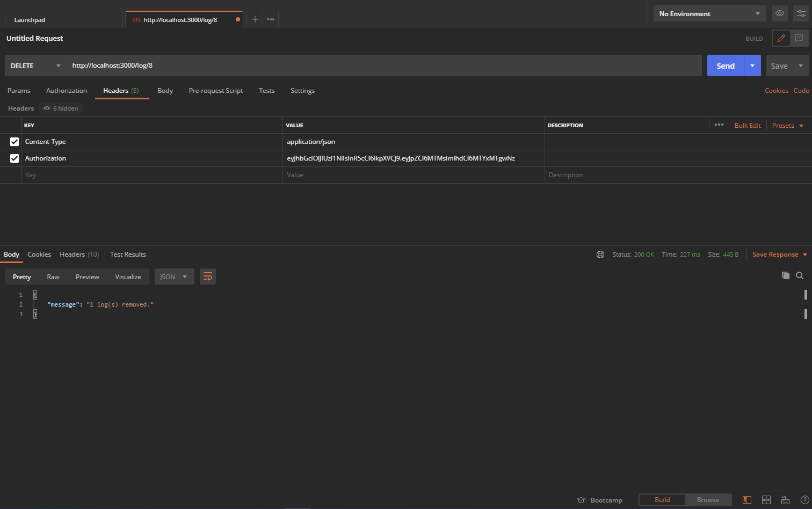Show the 6 hidden headers
Screen dimensions: 812x509
60,108
